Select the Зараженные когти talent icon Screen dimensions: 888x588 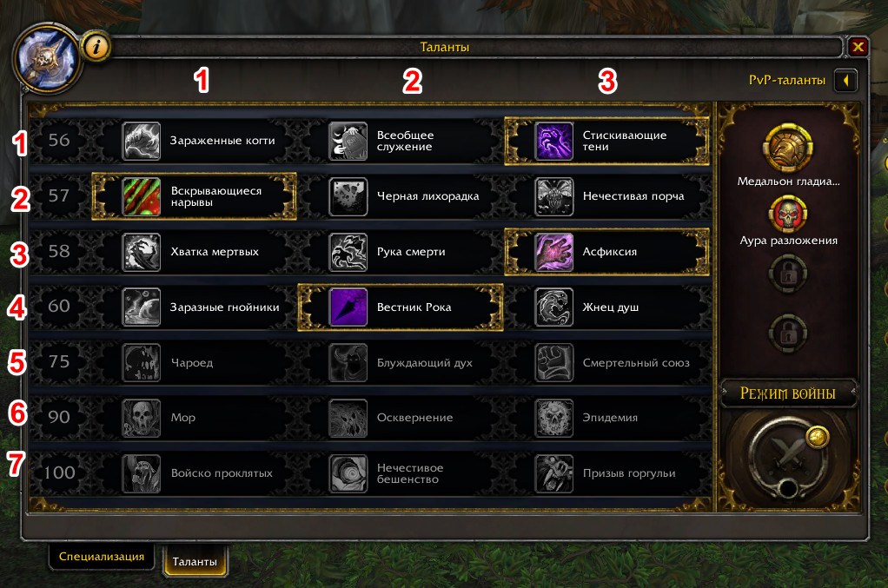(x=142, y=141)
